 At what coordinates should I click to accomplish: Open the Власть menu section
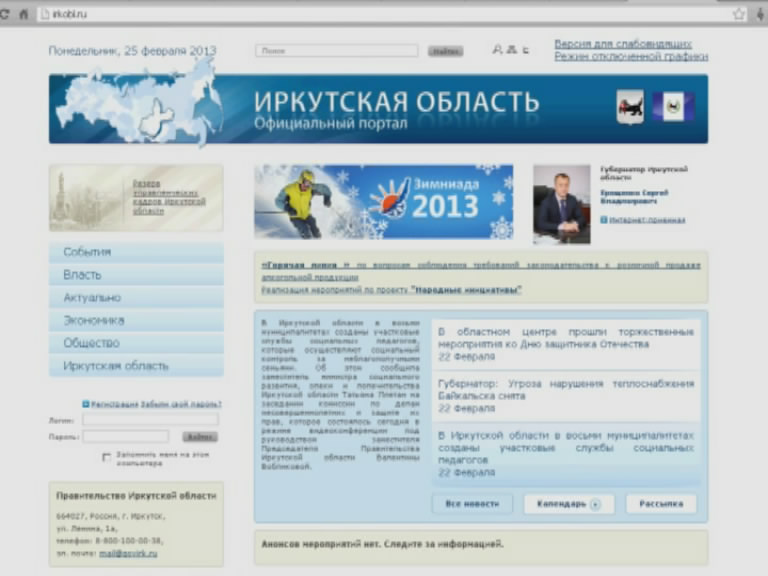(x=136, y=275)
